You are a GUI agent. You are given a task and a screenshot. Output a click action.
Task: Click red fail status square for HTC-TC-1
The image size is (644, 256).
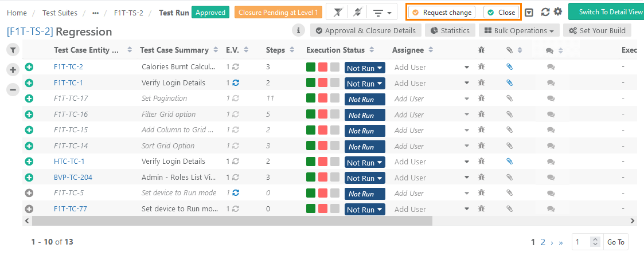click(323, 162)
